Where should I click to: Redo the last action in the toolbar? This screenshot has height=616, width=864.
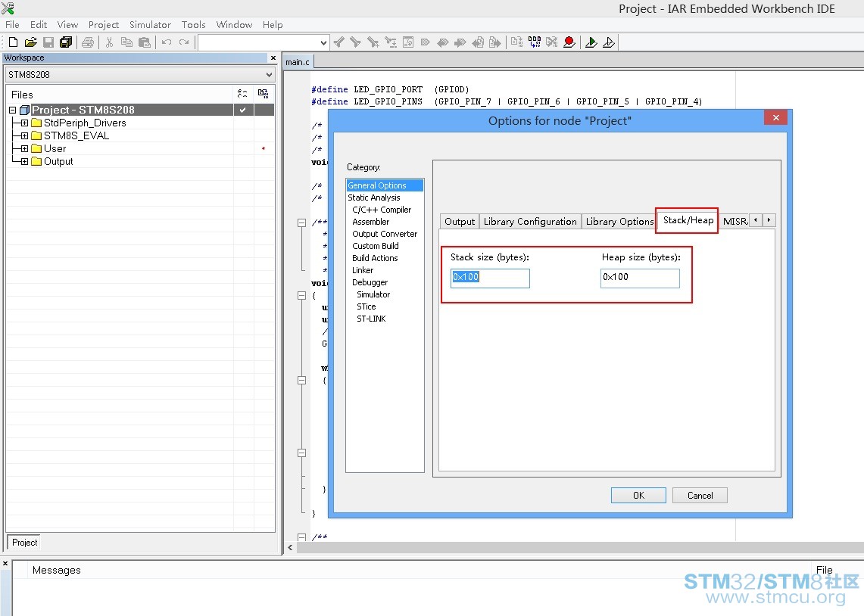184,42
